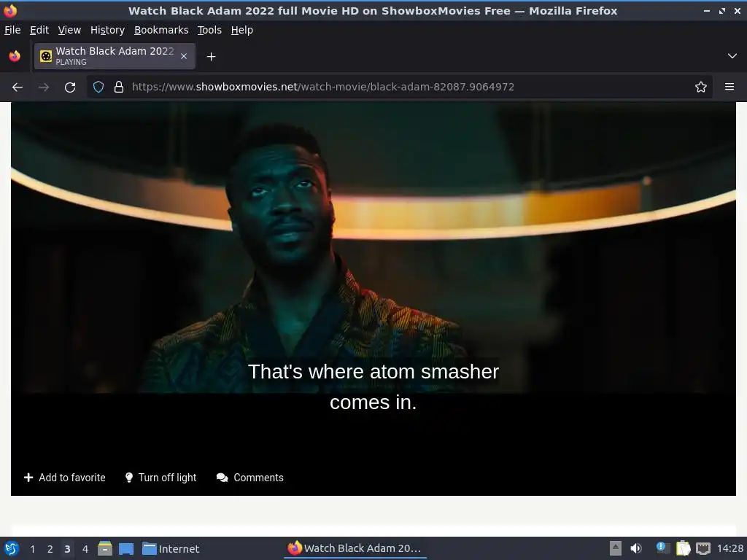Close the Firefox window

pyautogui.click(x=737, y=10)
